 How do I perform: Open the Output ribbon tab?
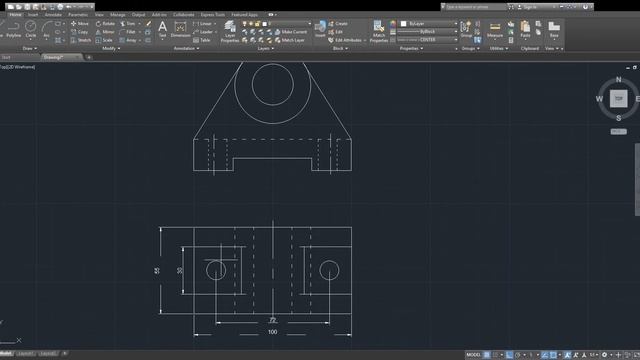pyautogui.click(x=138, y=15)
